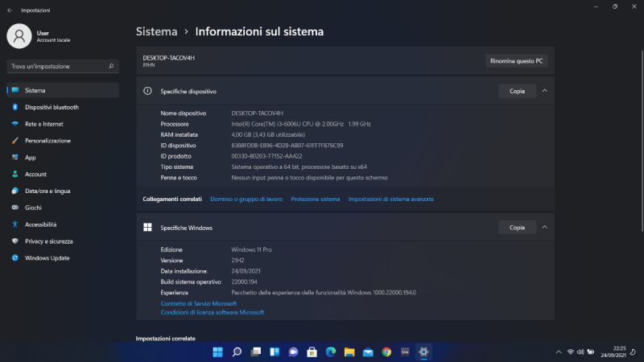Click Rinomina questo PC button

point(516,61)
